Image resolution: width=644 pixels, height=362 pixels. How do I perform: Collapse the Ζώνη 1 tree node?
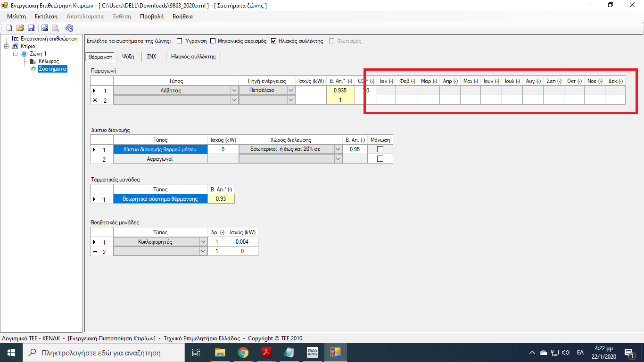pos(16,54)
